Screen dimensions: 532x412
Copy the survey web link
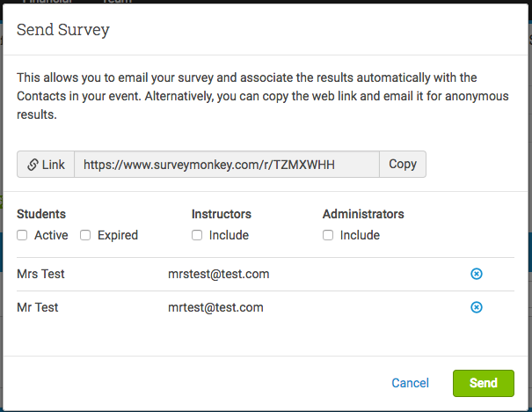click(403, 164)
